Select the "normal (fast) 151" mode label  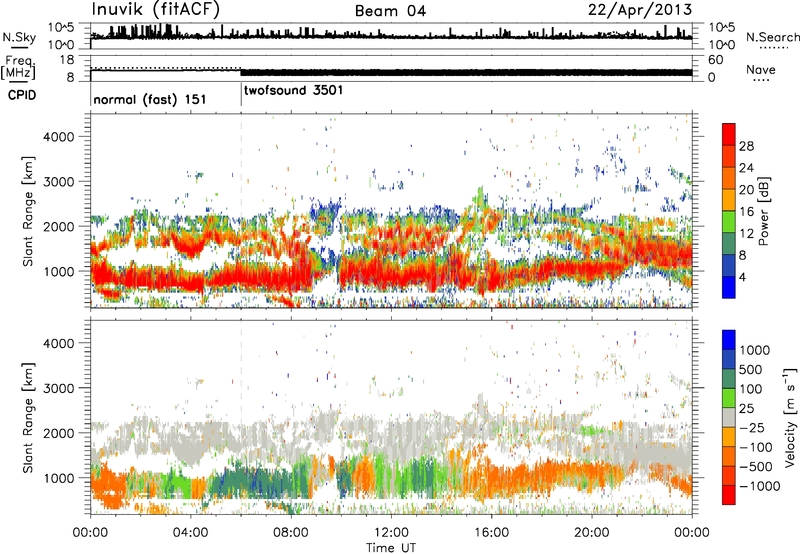[150, 99]
